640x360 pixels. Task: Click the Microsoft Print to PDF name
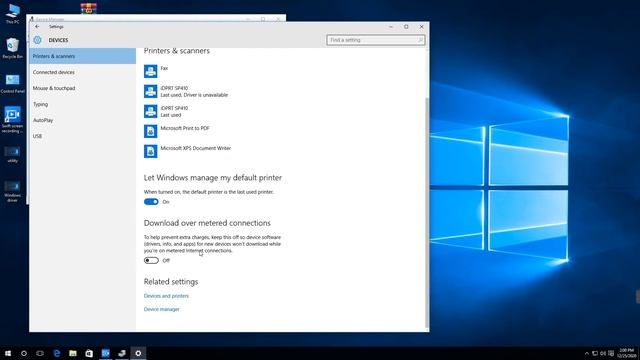(185, 128)
